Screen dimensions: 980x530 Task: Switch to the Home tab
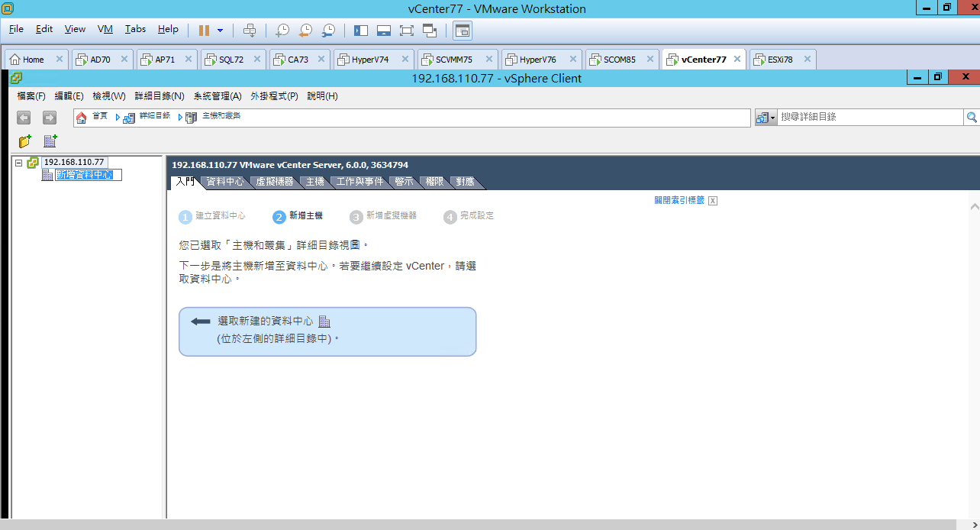coord(34,60)
